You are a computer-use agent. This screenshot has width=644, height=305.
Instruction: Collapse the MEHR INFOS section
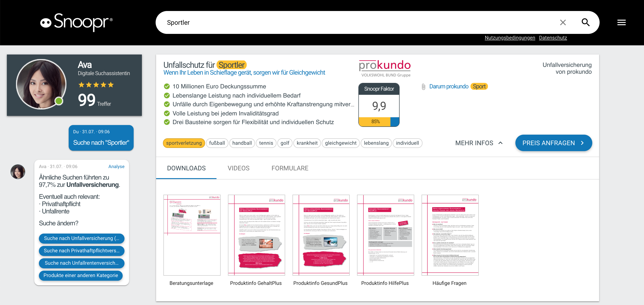click(479, 143)
